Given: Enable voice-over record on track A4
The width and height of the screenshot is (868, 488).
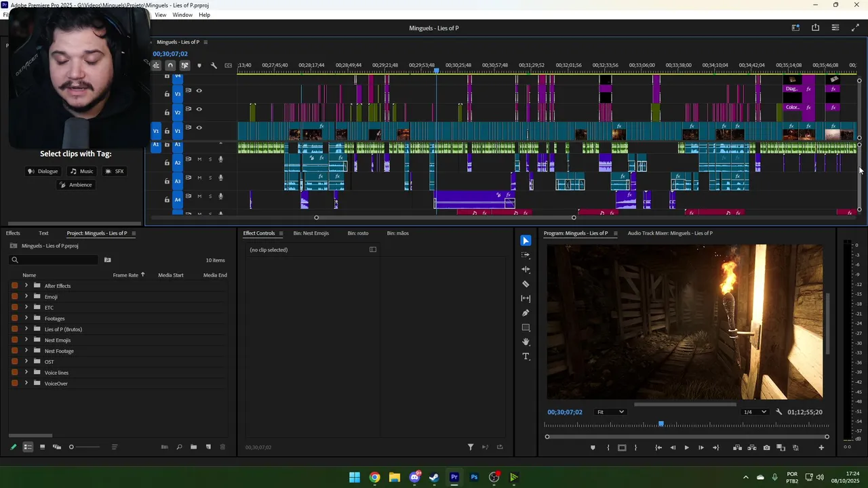Looking at the screenshot, I should 220,197.
